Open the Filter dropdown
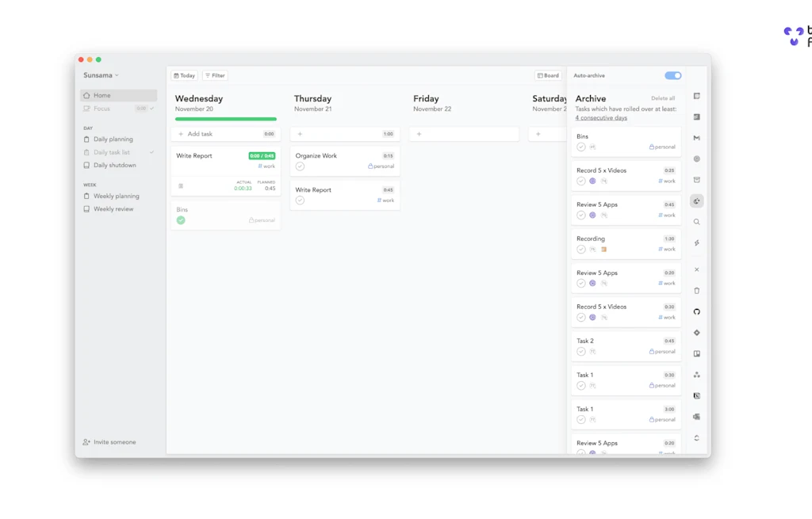 click(x=215, y=75)
